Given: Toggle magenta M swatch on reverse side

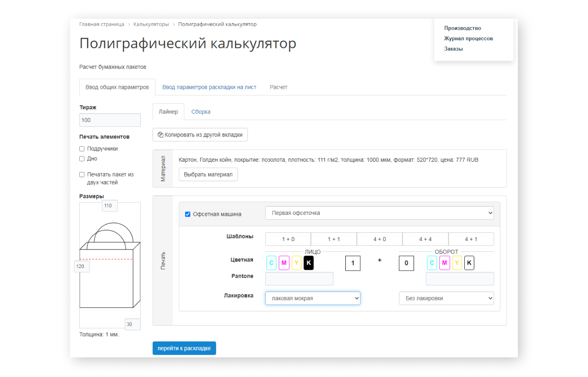Looking at the screenshot, I should (x=444, y=263).
